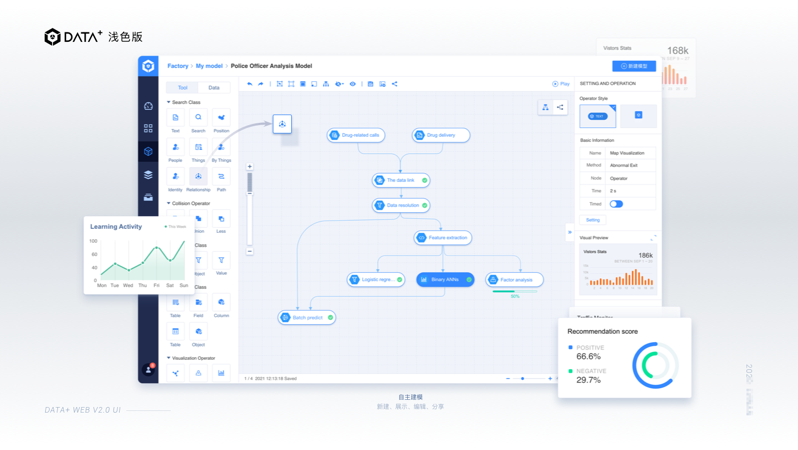Select the 3D cube modeling icon in sidebar
This screenshot has height=450, width=798.
[148, 151]
